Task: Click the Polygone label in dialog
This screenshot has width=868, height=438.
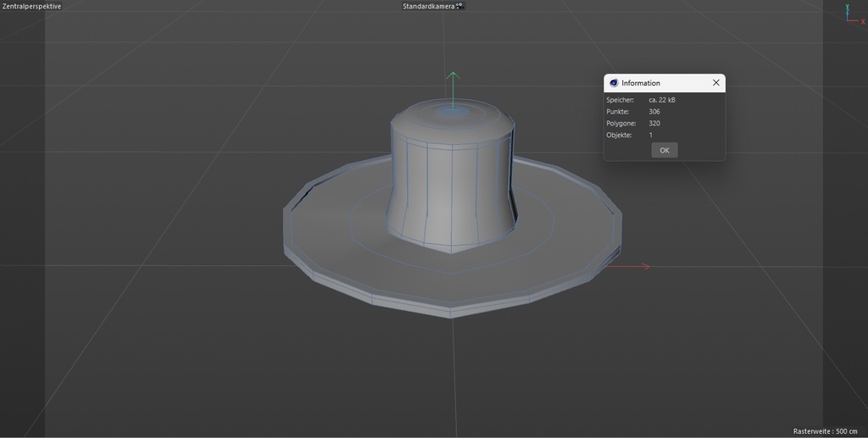Action: pos(621,124)
